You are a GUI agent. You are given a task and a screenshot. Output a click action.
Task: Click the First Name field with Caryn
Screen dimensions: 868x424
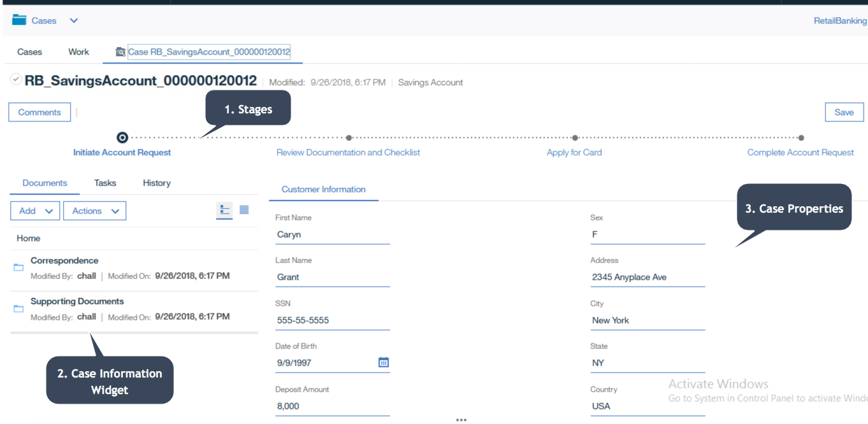click(x=332, y=235)
